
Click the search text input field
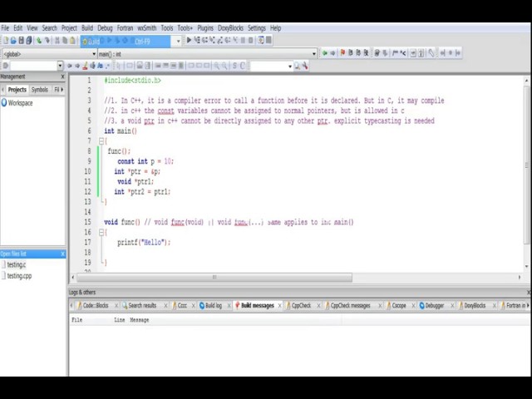[33, 66]
